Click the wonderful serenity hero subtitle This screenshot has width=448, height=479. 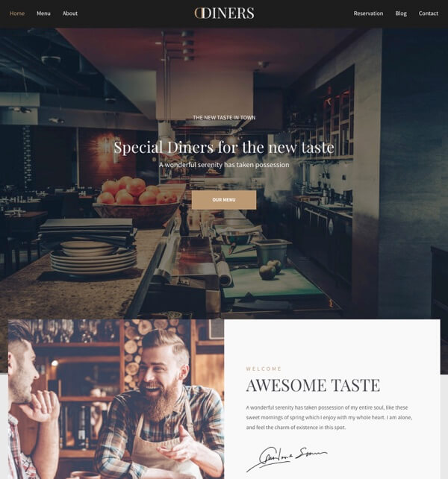(x=224, y=165)
